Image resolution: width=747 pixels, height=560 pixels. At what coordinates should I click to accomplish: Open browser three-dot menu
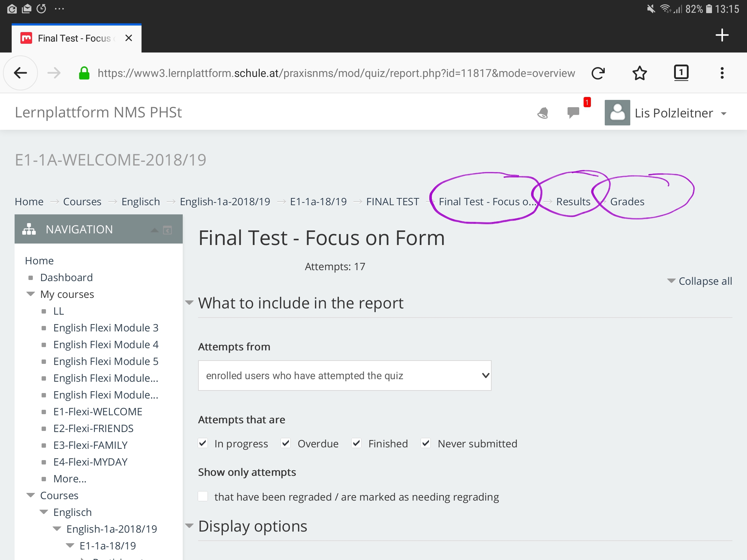pos(722,73)
